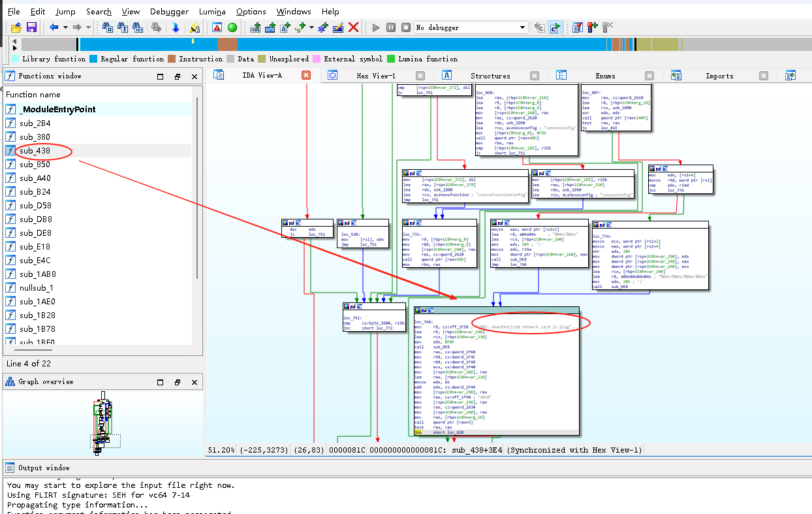This screenshot has height=514, width=812.
Task: Terminate the process with the stop button
Action: (406, 27)
